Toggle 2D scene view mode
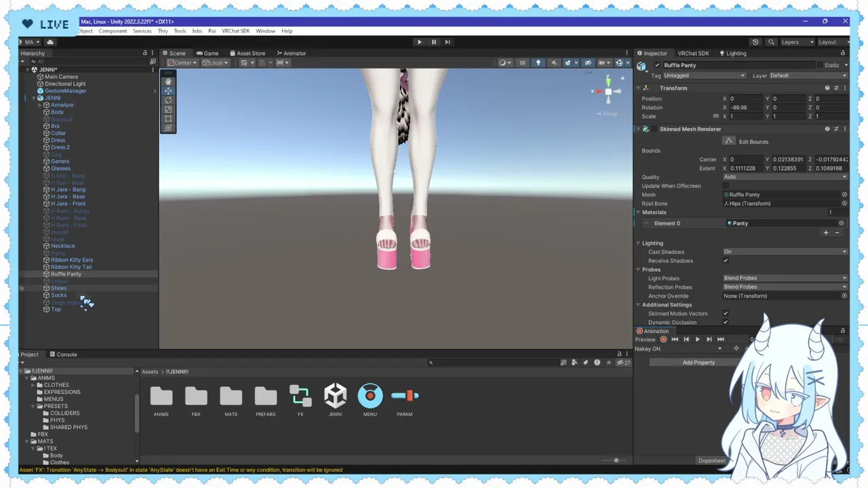868x488 pixels. tap(522, 63)
